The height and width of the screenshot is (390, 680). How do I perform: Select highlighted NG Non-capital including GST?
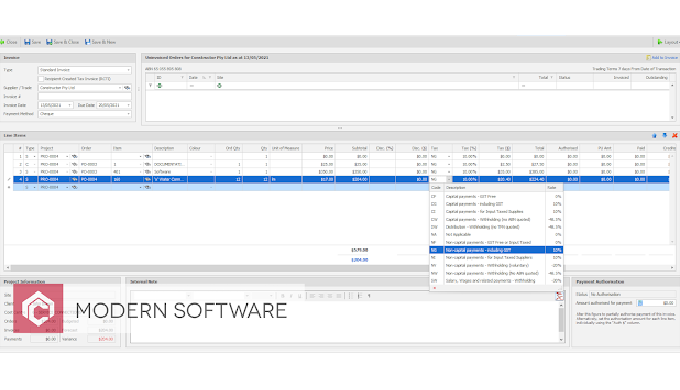tap(496, 250)
